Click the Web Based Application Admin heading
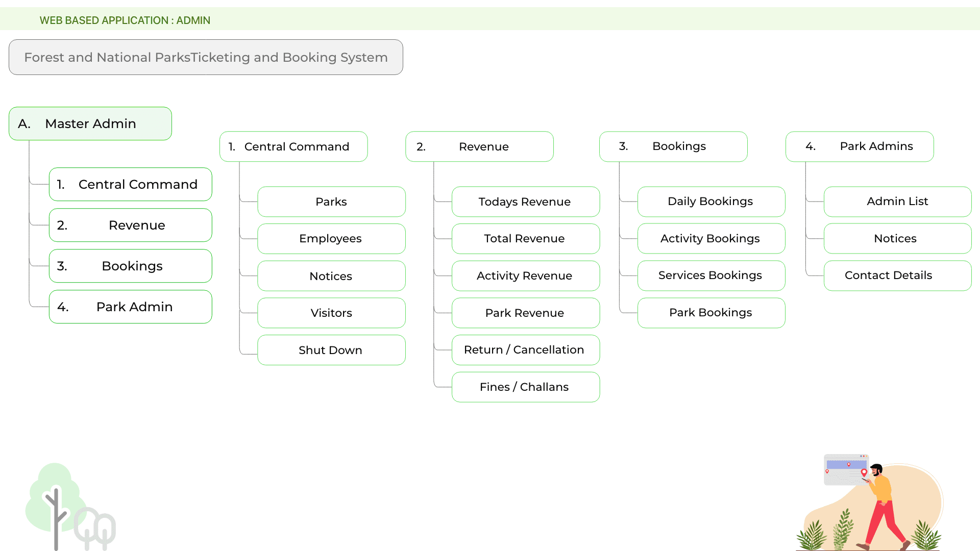980x551 pixels. click(125, 20)
